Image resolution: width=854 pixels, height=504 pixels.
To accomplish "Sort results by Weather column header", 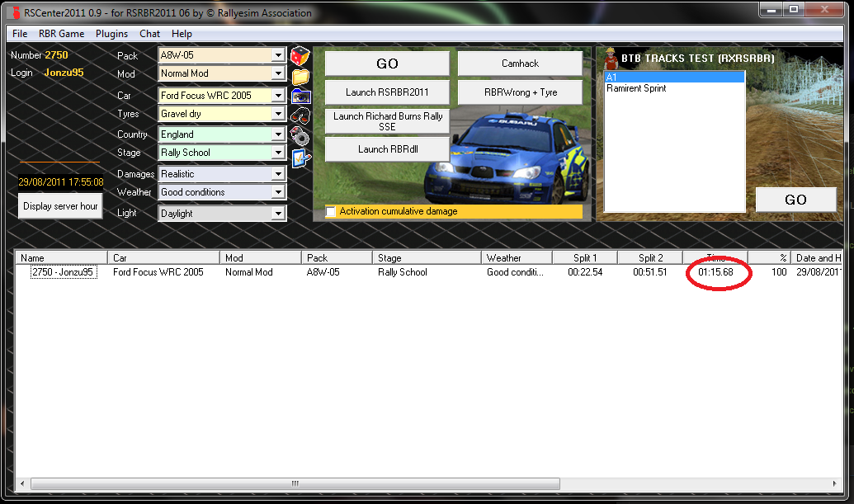I will pos(517,258).
